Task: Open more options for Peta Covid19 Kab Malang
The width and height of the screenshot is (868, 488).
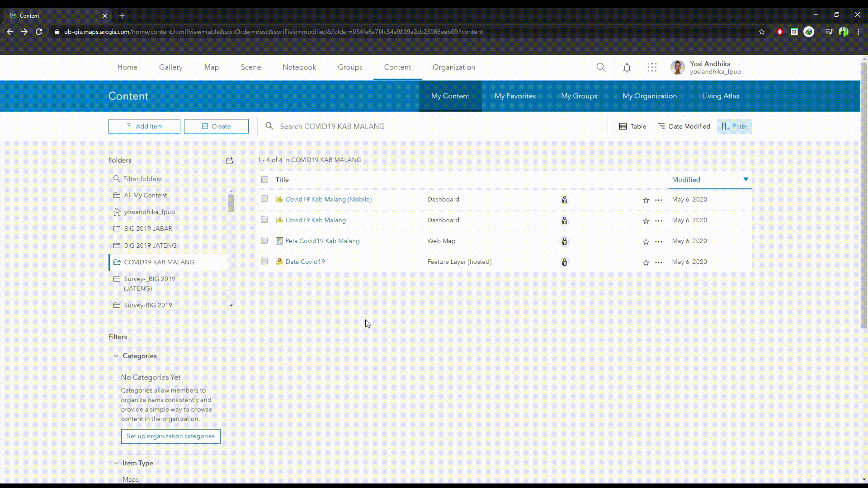Action: click(659, 242)
